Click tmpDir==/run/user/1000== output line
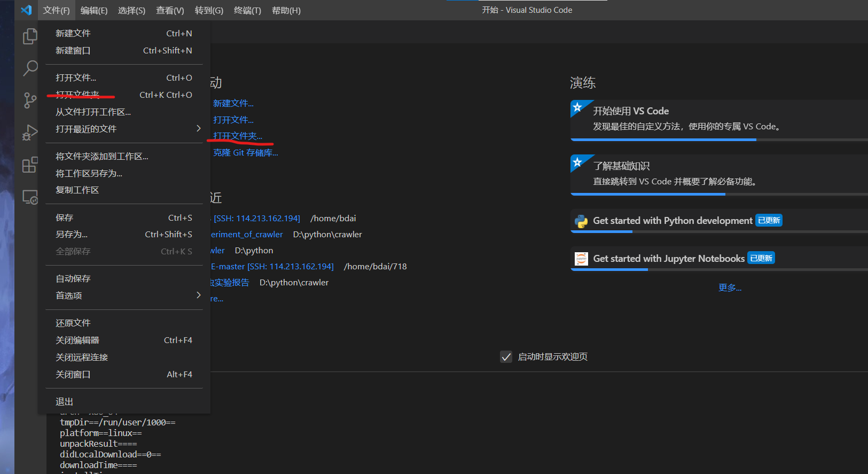Screen dimensions: 868x474 (x=118, y=422)
